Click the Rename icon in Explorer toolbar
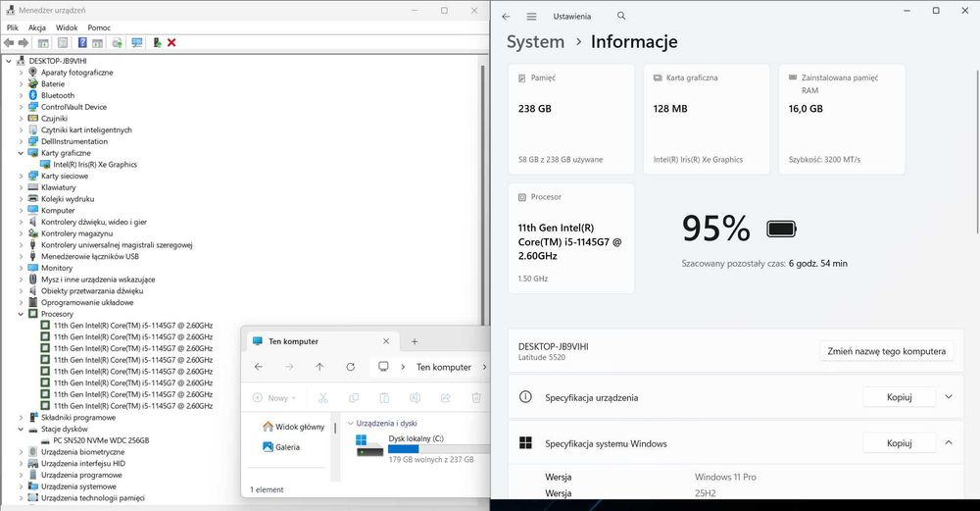Viewport: 980px width, 511px height. point(415,398)
